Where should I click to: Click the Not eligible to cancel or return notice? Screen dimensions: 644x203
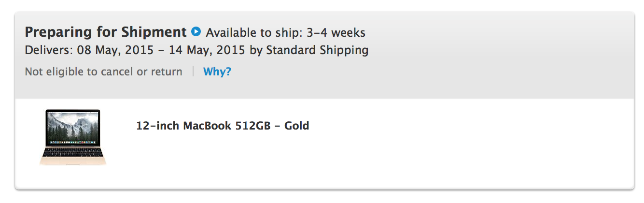coord(104,72)
